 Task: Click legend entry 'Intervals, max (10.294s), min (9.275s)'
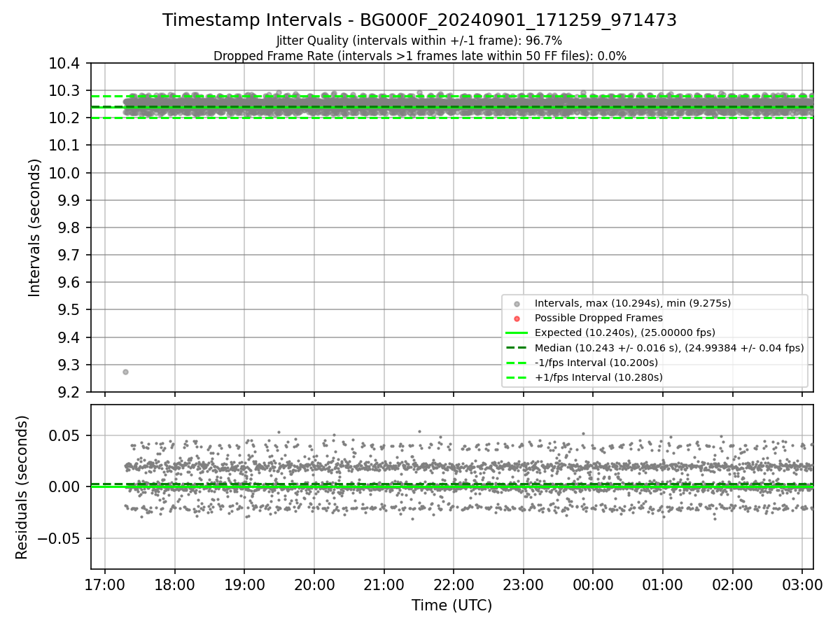(633, 303)
